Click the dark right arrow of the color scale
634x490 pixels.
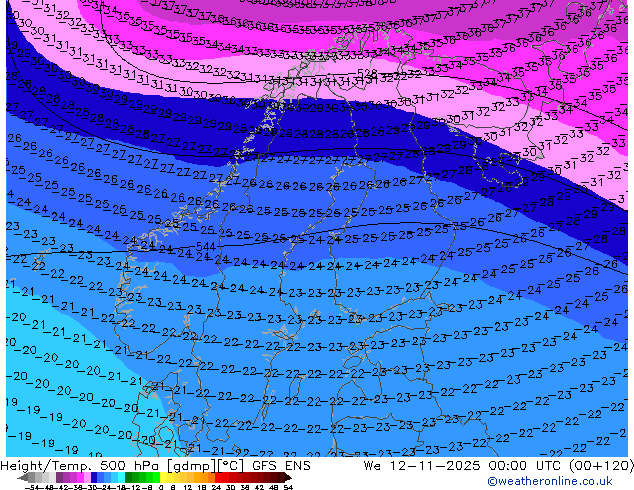coord(288,478)
